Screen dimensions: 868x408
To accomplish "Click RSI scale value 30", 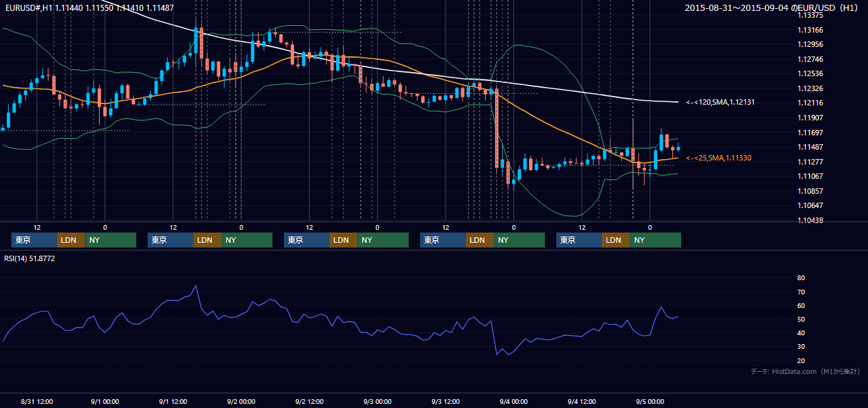I will coord(801,346).
